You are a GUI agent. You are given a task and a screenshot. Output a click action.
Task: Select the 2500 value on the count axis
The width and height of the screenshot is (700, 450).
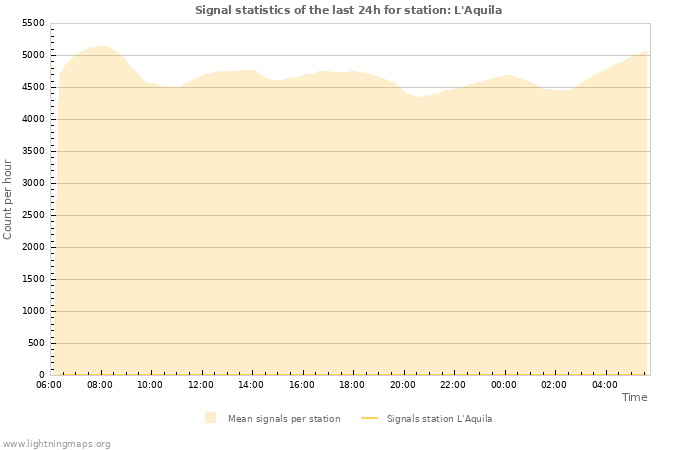(x=33, y=215)
